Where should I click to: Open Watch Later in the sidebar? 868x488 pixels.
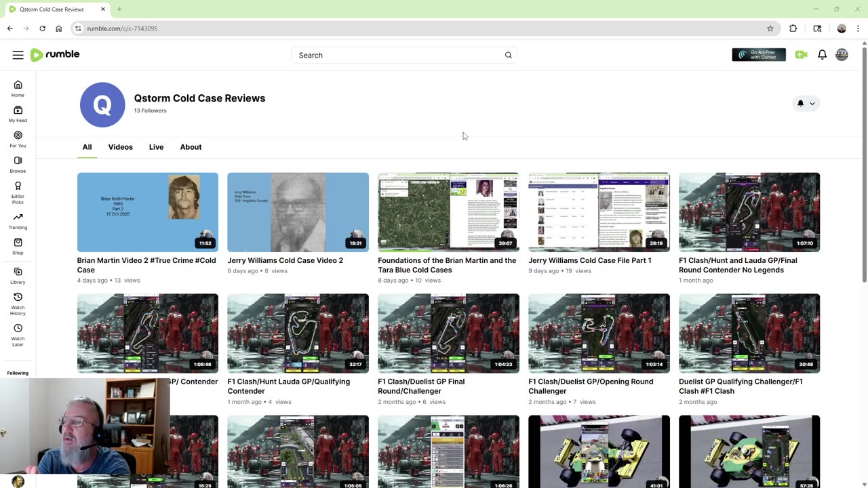pos(18,335)
